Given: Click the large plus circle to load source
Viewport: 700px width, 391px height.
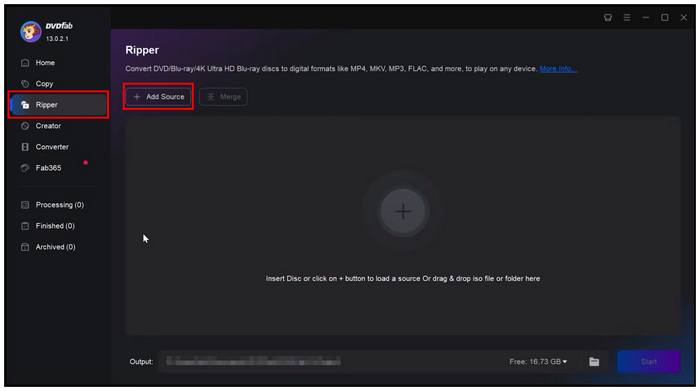Looking at the screenshot, I should click(x=403, y=211).
